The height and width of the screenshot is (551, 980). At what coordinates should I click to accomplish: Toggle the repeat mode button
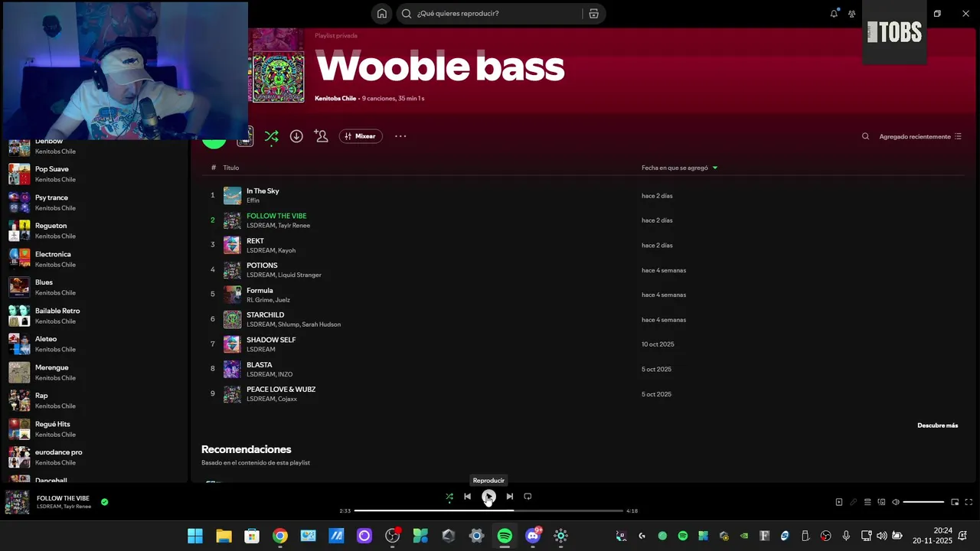[x=528, y=497]
